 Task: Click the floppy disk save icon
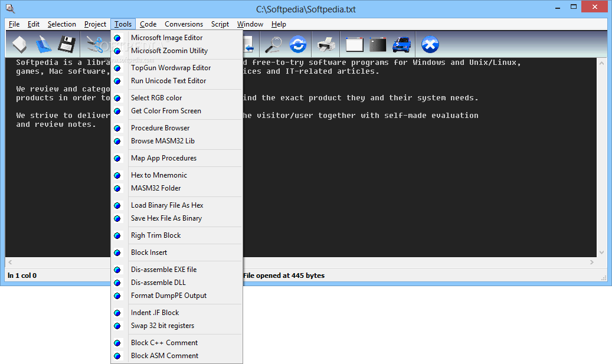(x=67, y=44)
